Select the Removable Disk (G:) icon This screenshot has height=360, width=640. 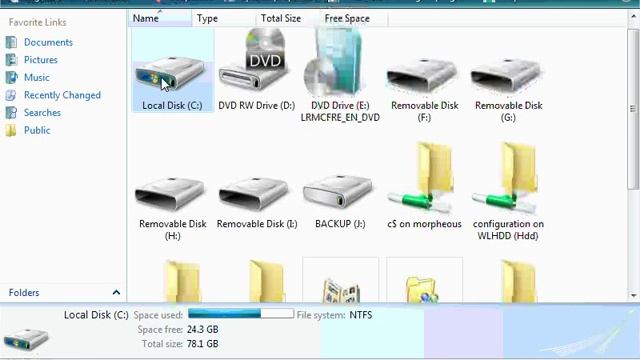pyautogui.click(x=506, y=75)
